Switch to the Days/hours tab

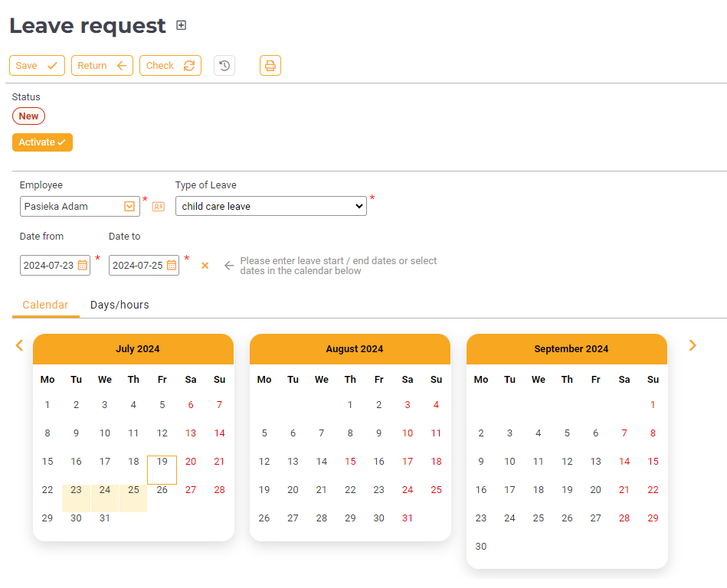(120, 305)
